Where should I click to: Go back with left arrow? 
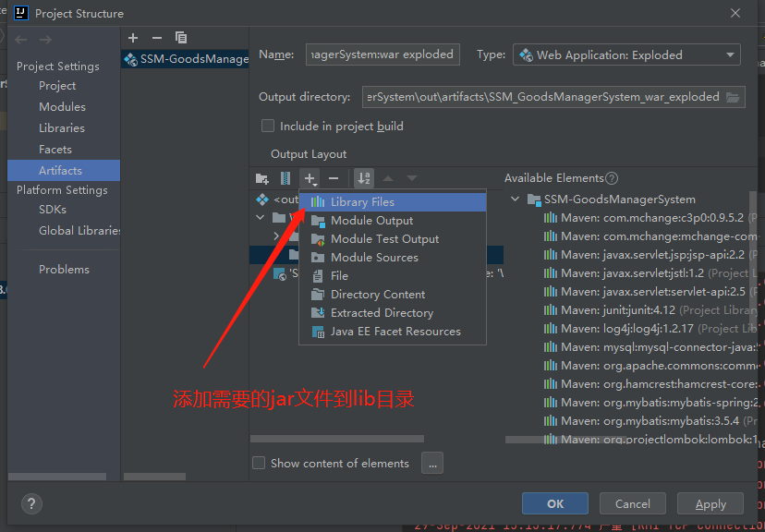(x=21, y=40)
